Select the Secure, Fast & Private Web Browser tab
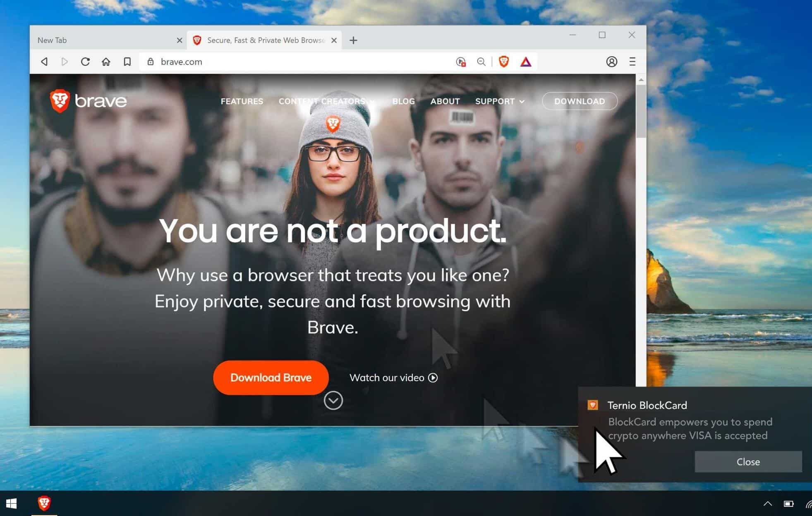The height and width of the screenshot is (516, 812). pyautogui.click(x=265, y=40)
